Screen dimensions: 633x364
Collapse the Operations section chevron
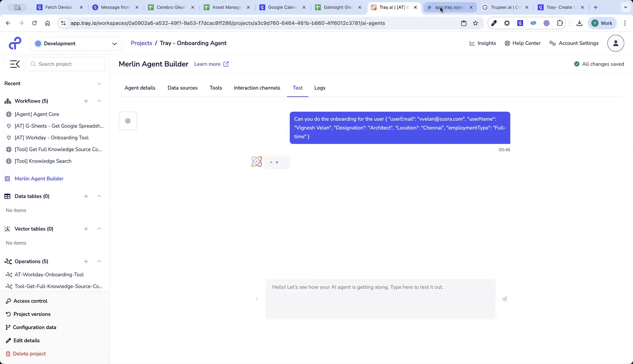[99, 261]
